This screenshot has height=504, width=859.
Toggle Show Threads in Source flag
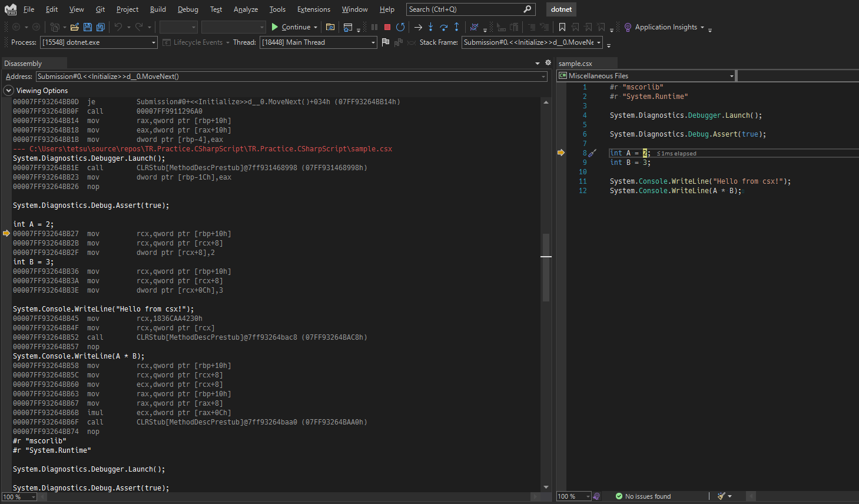tap(385, 42)
